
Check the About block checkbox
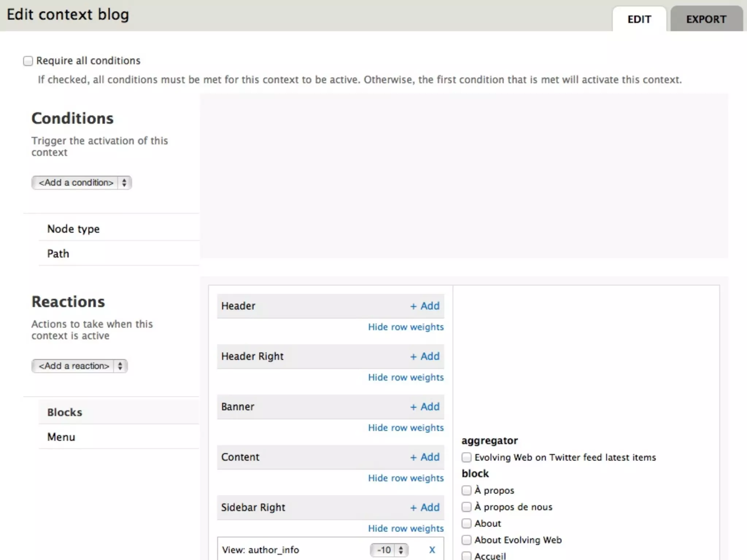click(x=467, y=524)
